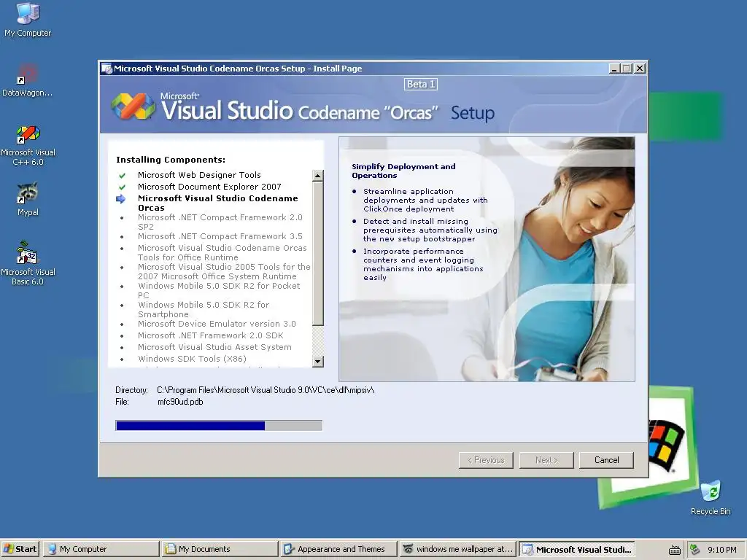Viewport: 747px width, 560px height.
Task: Click the disabled Previous button
Action: [486, 460]
